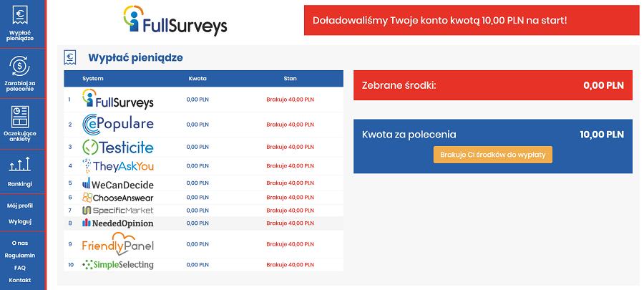Open the FAQ link
Viewport: 644px width, 290px height.
[20, 268]
